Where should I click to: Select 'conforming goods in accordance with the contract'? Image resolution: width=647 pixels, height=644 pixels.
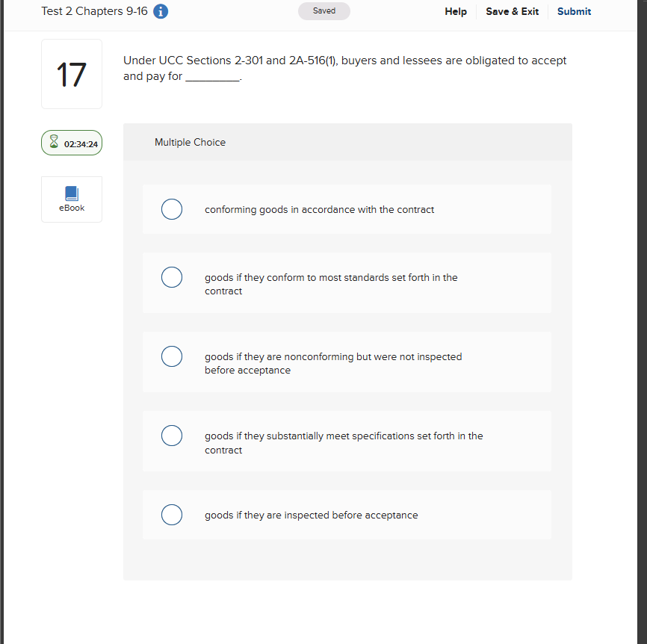coord(171,209)
